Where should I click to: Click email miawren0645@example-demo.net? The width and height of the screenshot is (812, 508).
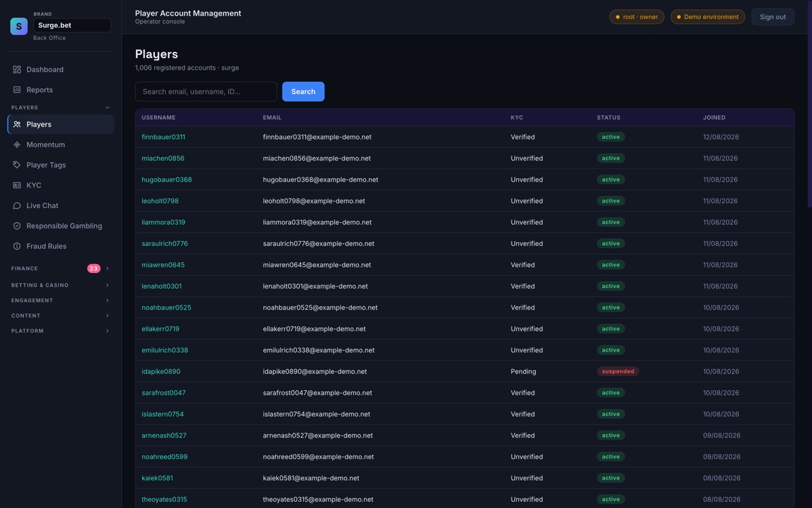pos(317,265)
